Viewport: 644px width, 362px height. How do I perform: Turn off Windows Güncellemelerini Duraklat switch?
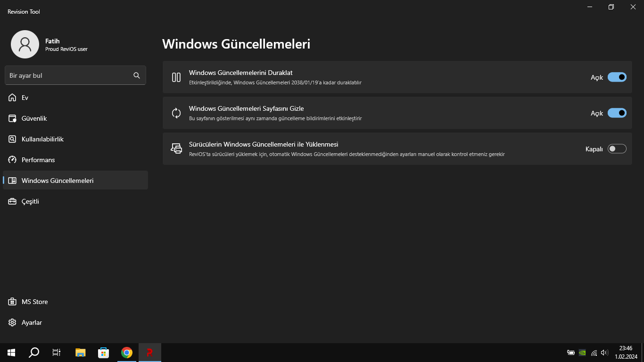[617, 77]
